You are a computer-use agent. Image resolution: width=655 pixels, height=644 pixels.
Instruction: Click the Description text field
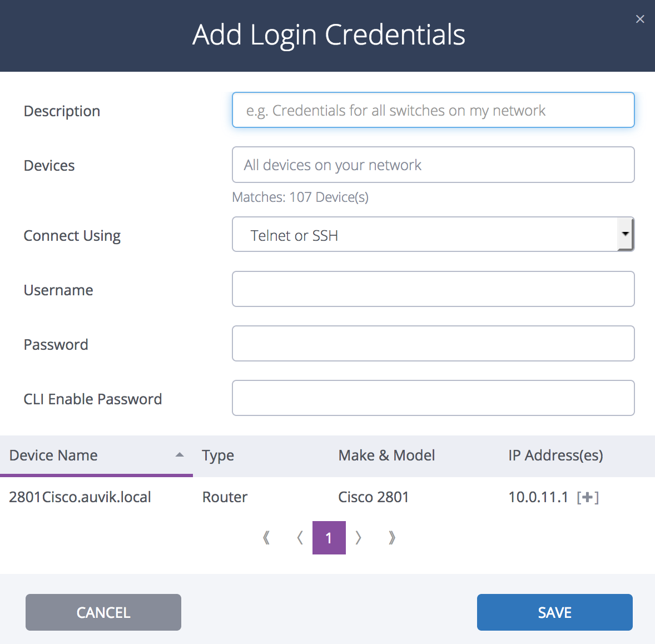(433, 110)
